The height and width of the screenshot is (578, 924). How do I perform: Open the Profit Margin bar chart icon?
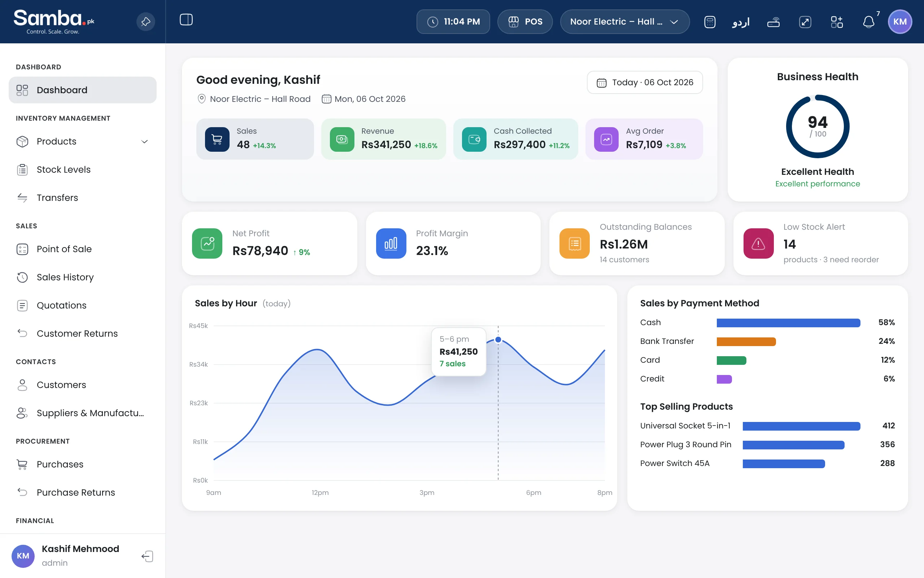tap(391, 243)
